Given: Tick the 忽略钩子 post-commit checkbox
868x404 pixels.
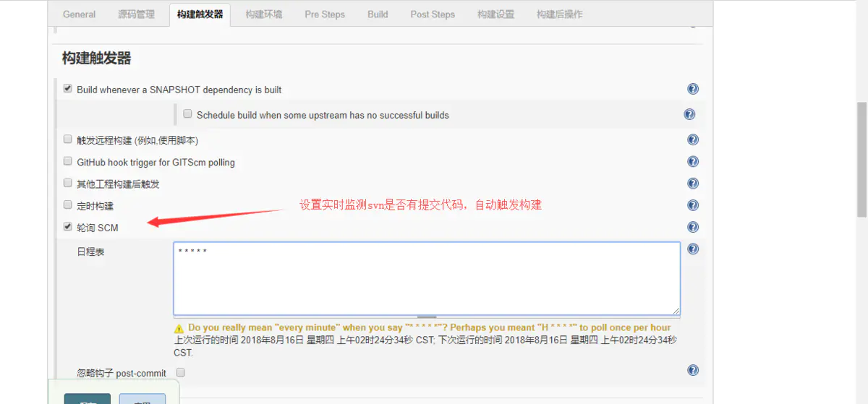Looking at the screenshot, I should (x=181, y=372).
